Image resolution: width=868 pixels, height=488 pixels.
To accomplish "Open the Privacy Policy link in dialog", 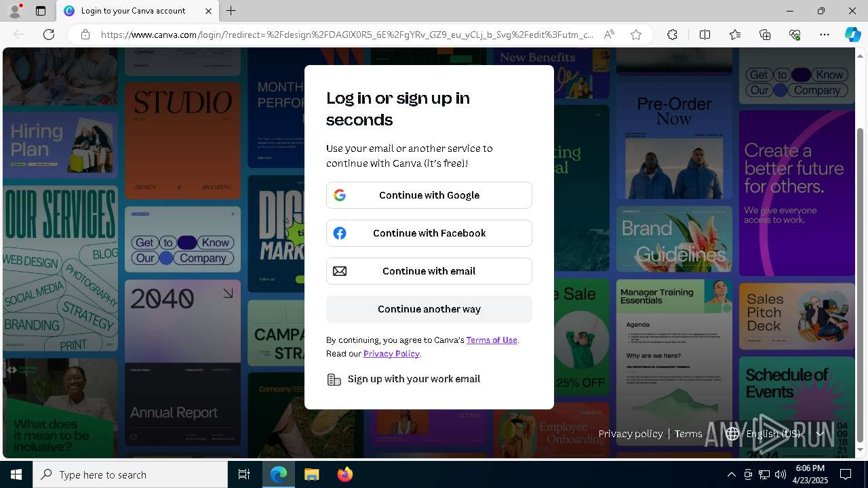I will coord(391,354).
